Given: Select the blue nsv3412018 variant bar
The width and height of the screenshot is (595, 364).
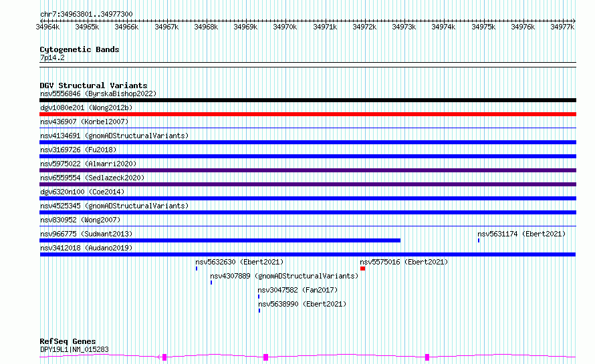Looking at the screenshot, I should tap(308, 254).
